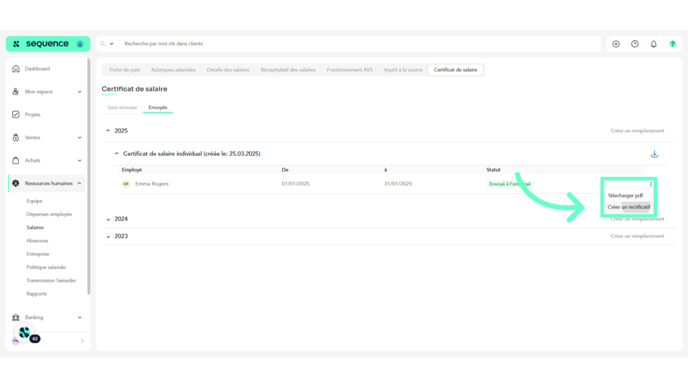Image resolution: width=688 pixels, height=387 pixels.
Task: Click the 01/01/2025 start date cell
Action: (x=296, y=184)
